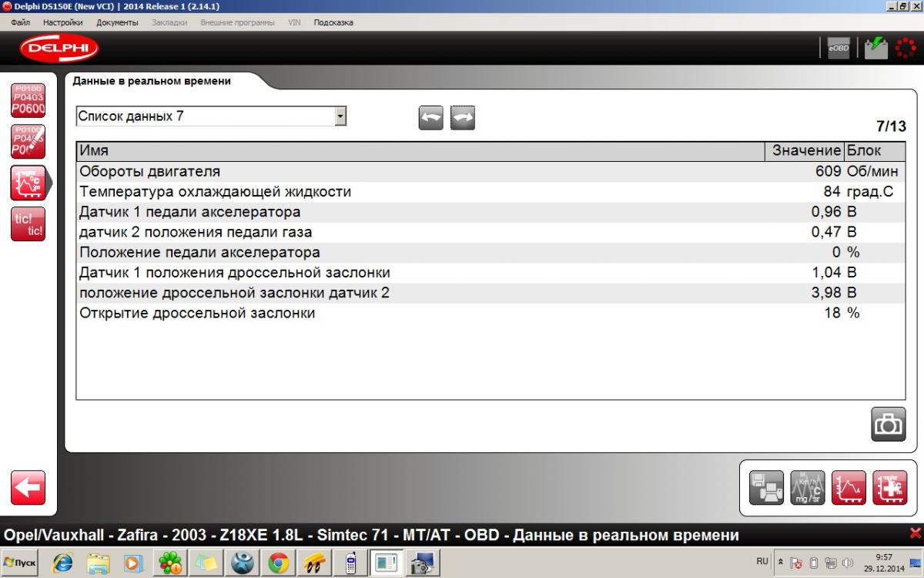The width and height of the screenshot is (924, 578).
Task: Open the erase fault codes sidebar icon
Action: (28, 141)
